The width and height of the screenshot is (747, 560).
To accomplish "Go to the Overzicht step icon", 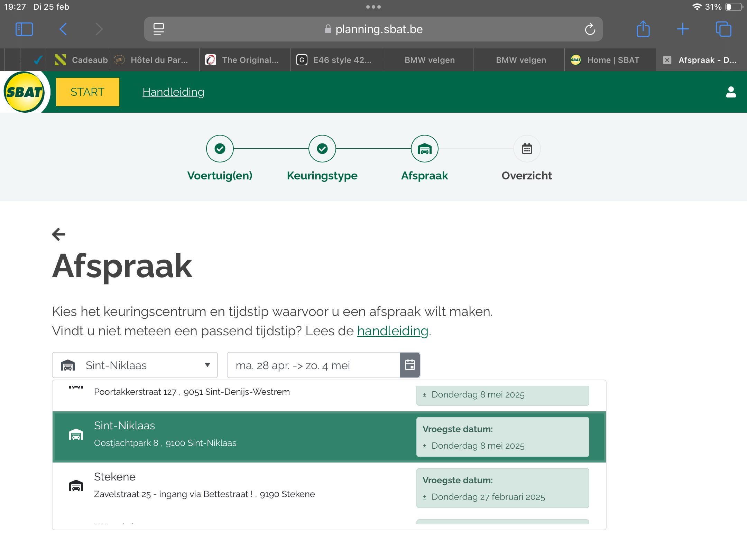I will point(527,149).
